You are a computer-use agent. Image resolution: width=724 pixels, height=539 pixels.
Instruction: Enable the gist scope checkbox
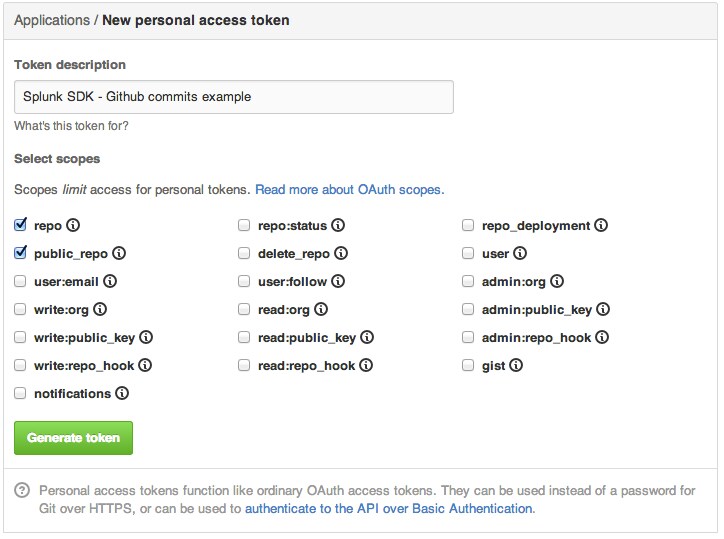468,365
